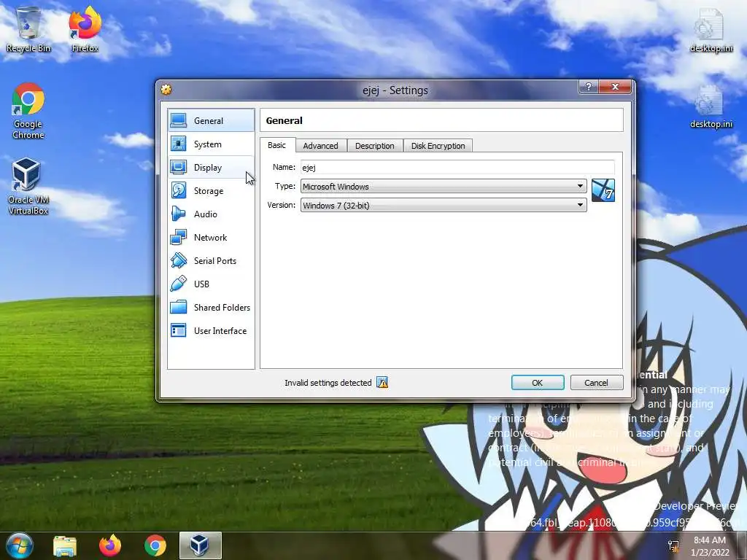Click the taskbar clock showing 8:44 AM
Viewport: 747px width, 560px height.
pyautogui.click(x=710, y=545)
